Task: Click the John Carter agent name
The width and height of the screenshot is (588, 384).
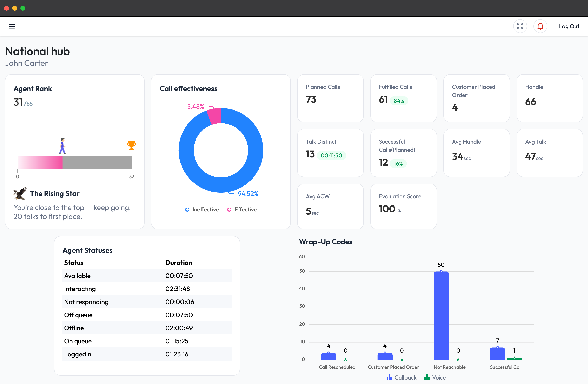Action: [26, 63]
